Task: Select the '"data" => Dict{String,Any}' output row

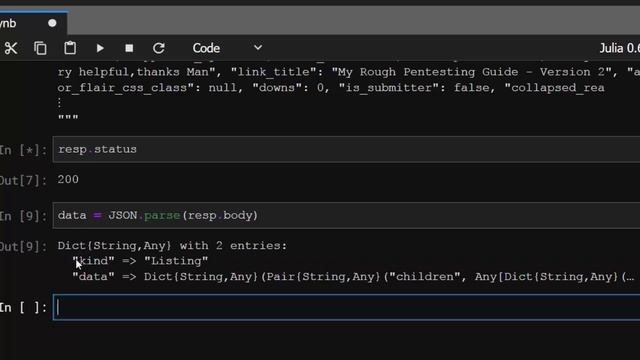Action: click(x=353, y=277)
